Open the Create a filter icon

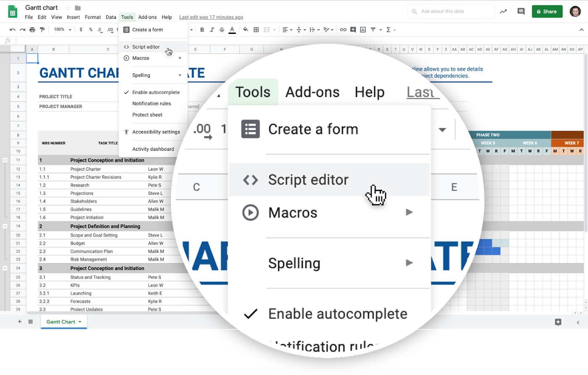click(x=373, y=29)
